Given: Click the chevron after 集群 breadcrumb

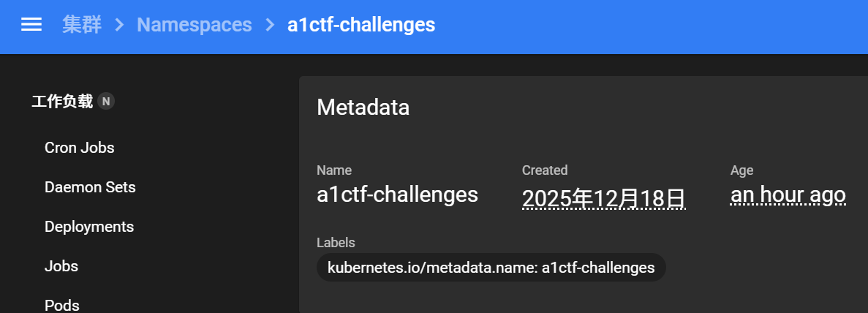Looking at the screenshot, I should click(117, 25).
